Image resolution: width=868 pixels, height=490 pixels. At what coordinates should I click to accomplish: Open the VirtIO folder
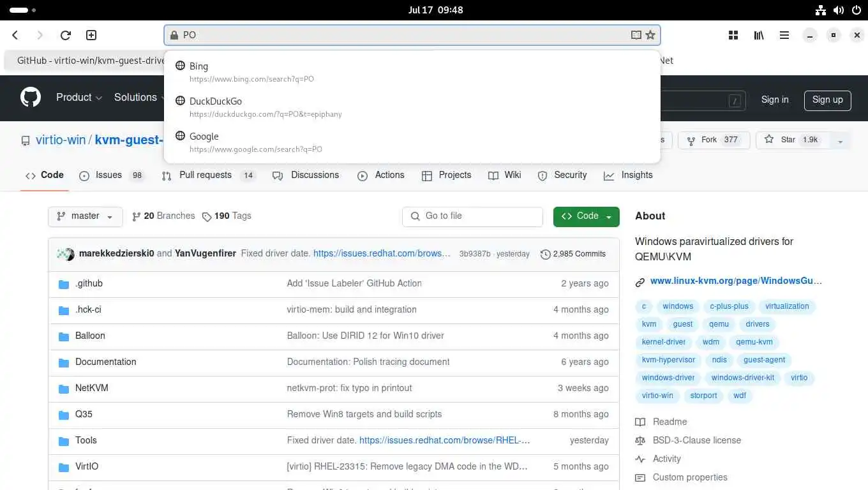[x=87, y=467]
